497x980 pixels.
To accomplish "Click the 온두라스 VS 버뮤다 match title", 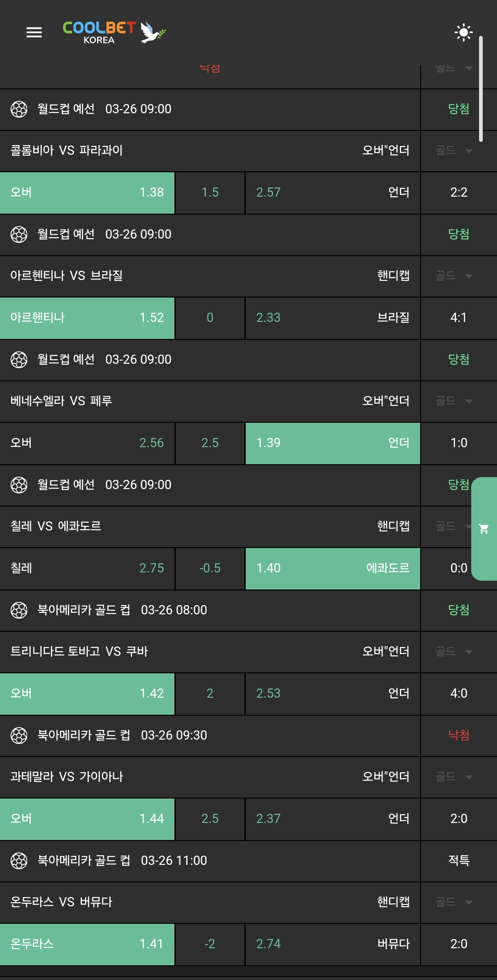I will [x=61, y=902].
